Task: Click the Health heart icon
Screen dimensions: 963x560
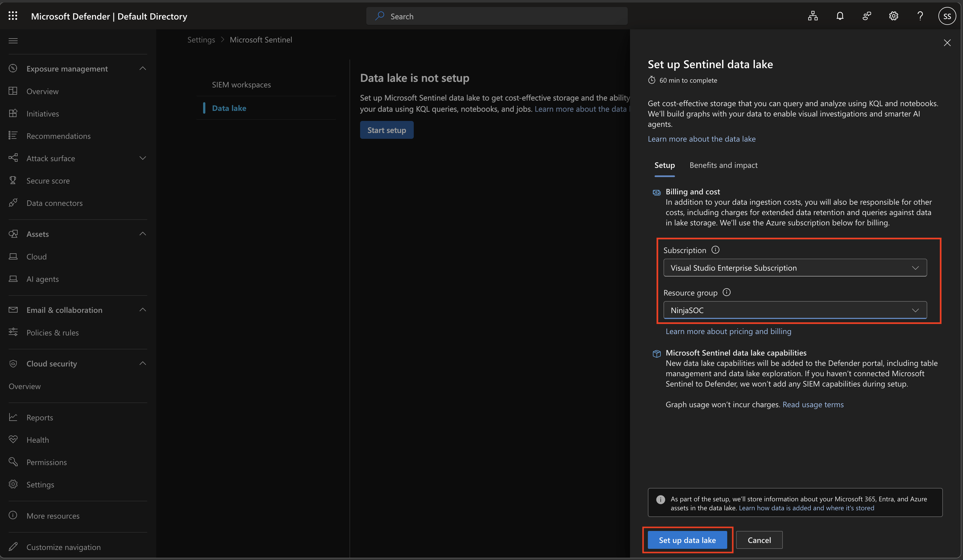Action: coord(13,439)
